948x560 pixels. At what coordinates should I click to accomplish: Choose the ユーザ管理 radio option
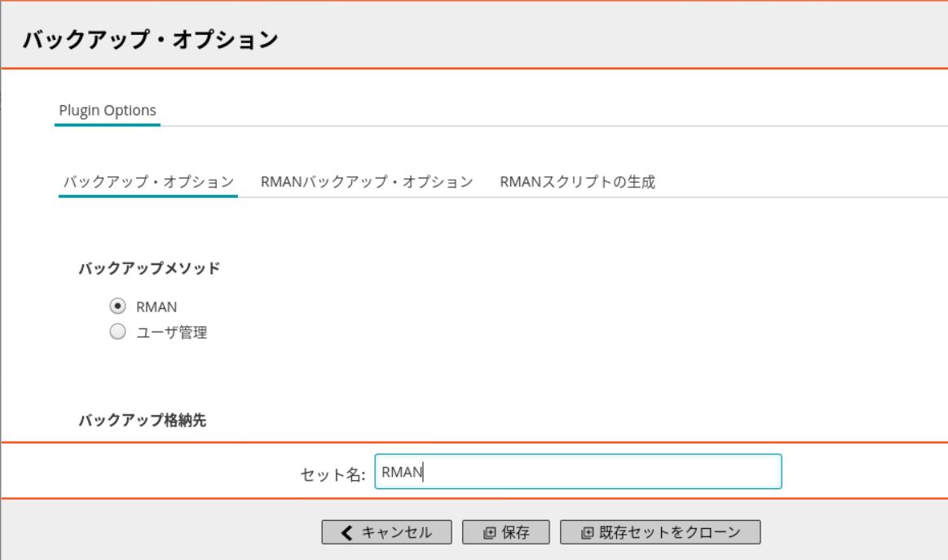click(x=117, y=332)
